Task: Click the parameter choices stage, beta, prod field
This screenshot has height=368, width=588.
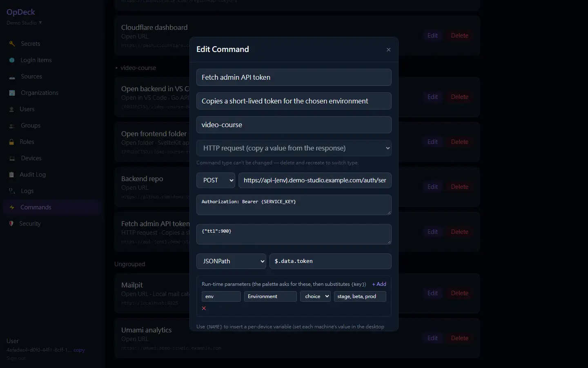Action: 360,296
